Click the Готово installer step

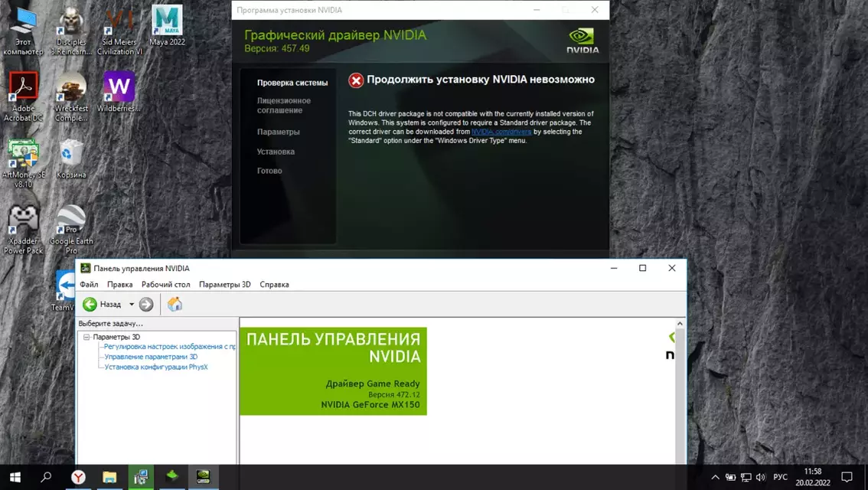(x=269, y=171)
